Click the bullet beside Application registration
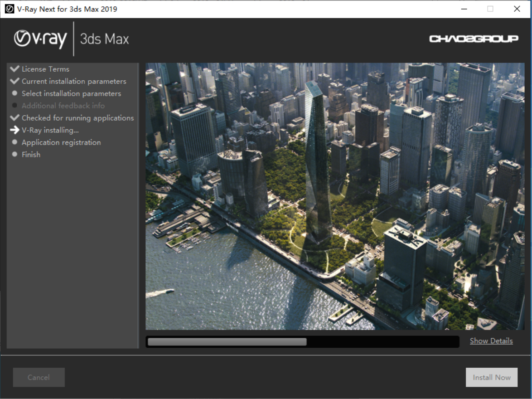 pyautogui.click(x=15, y=142)
